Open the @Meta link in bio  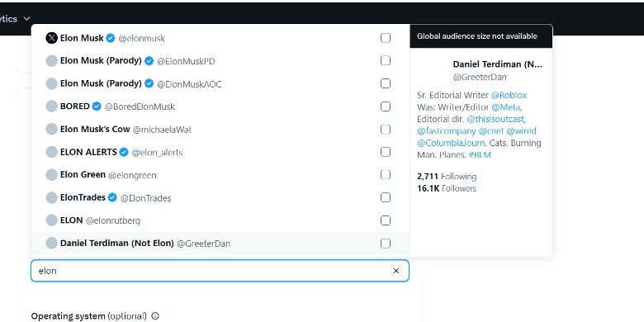pyautogui.click(x=506, y=107)
